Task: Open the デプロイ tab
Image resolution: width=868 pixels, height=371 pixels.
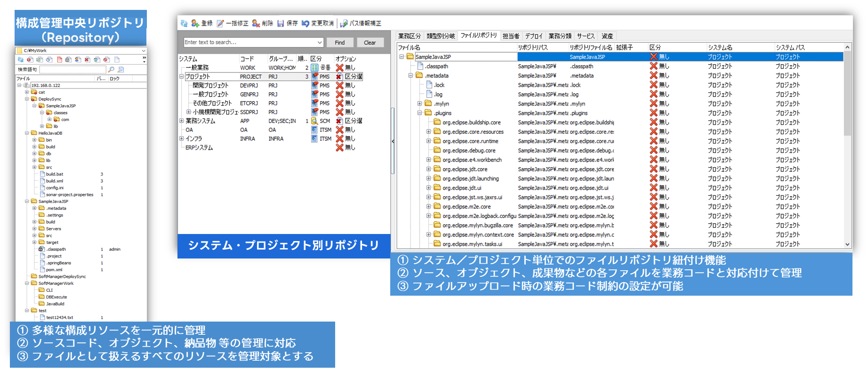Action: click(x=533, y=36)
